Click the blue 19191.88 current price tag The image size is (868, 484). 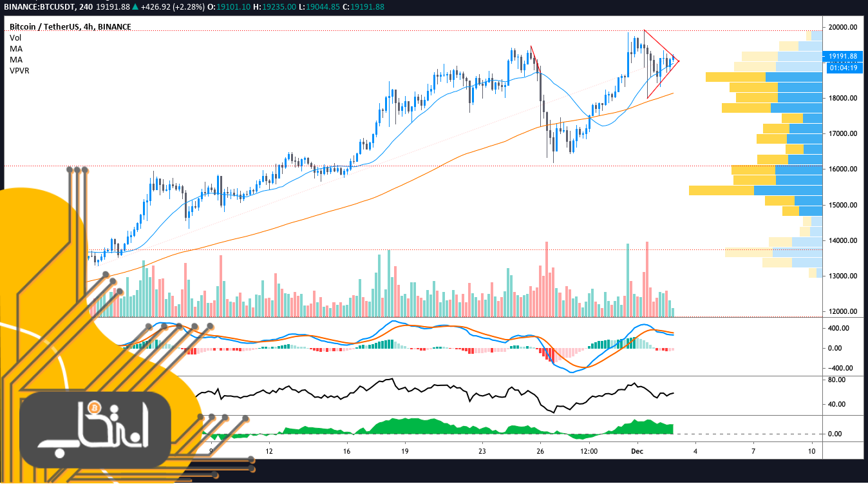843,56
